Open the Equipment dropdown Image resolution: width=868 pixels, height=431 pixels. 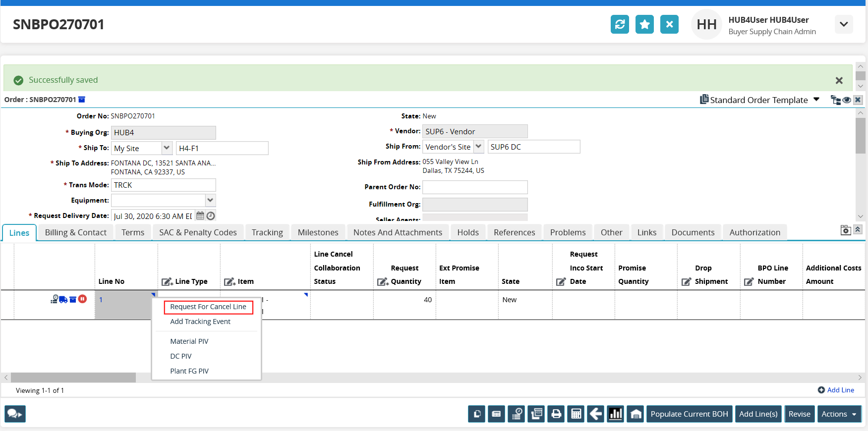pyautogui.click(x=210, y=200)
